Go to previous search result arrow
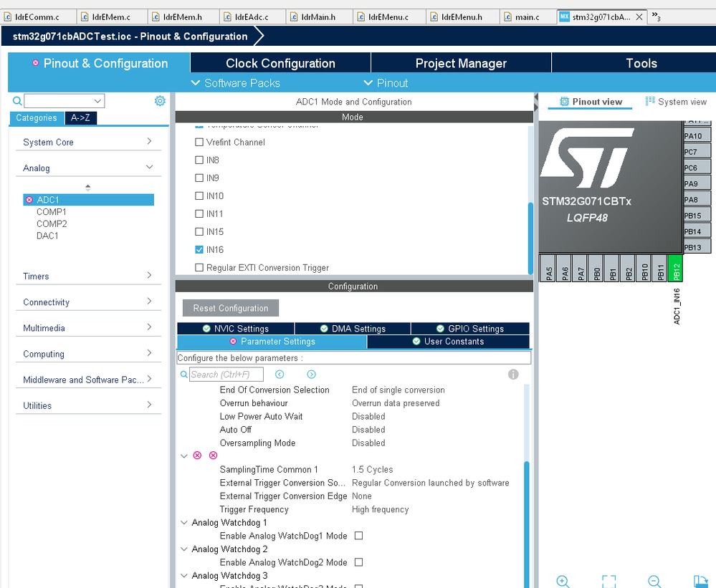Screen dimensions: 716x588 coord(280,375)
